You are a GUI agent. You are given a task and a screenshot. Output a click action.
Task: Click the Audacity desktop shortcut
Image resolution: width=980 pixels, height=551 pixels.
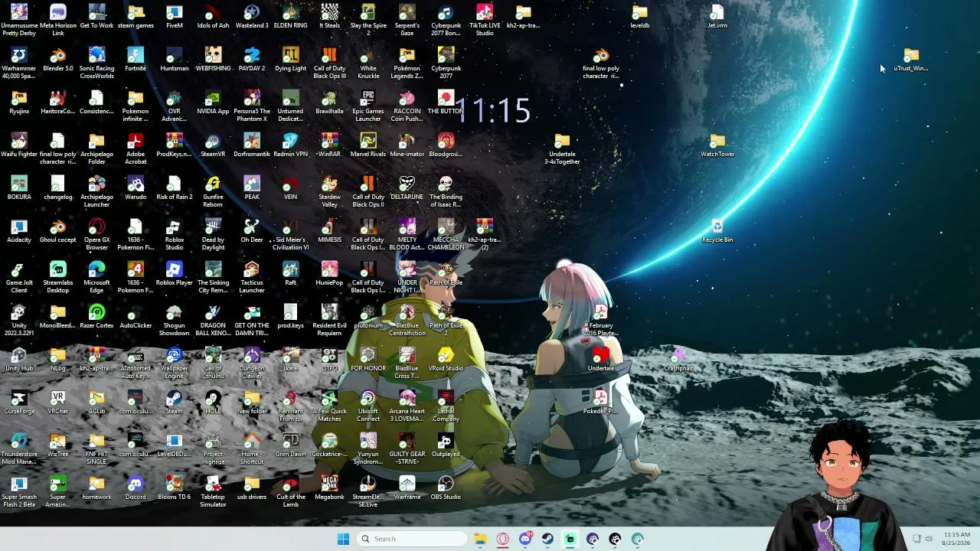click(19, 231)
